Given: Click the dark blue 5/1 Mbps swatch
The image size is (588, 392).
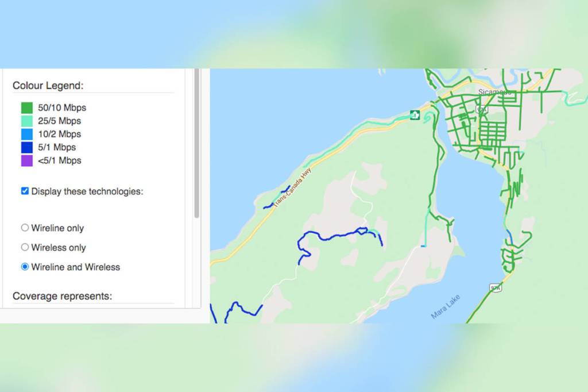Looking at the screenshot, I should 27,147.
